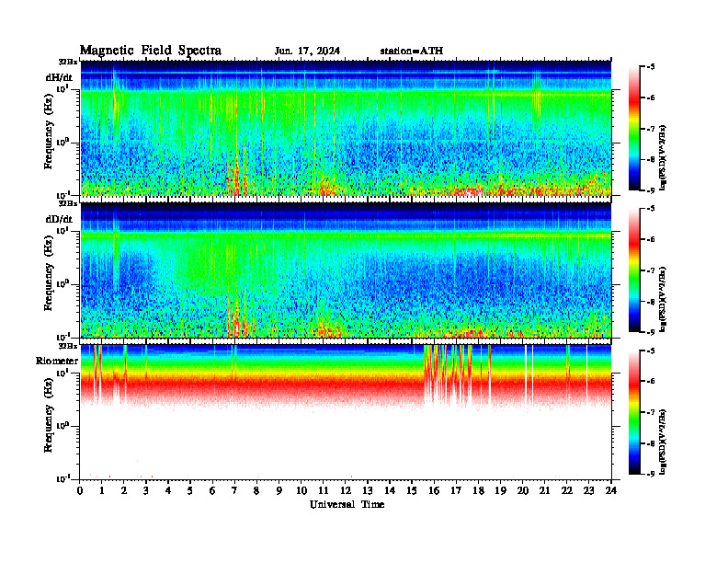Click the "-6" value on Riometer color scale
728x563 pixels.
point(651,382)
